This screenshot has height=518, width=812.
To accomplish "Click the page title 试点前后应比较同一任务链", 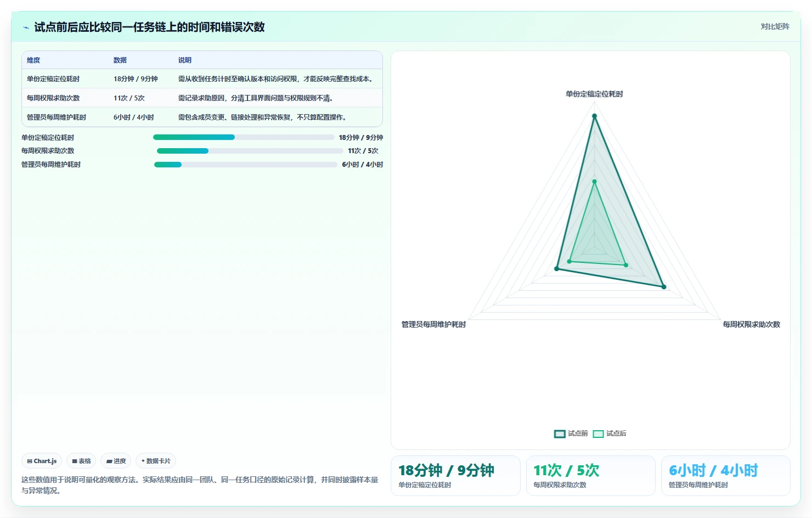I will (149, 27).
